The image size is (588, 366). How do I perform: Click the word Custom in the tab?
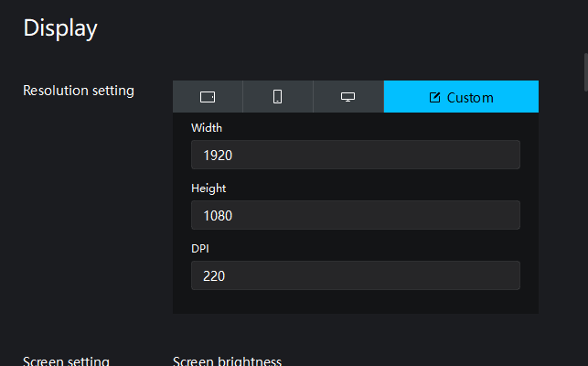(470, 97)
